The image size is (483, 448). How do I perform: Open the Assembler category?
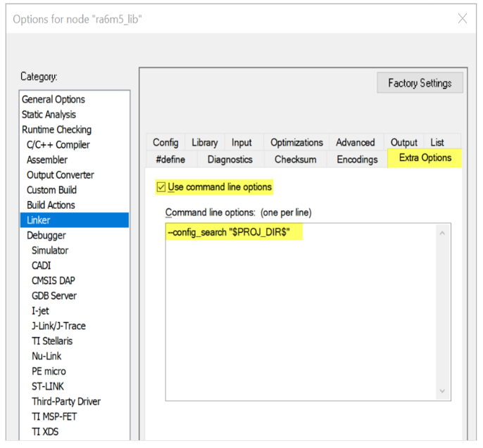(46, 160)
